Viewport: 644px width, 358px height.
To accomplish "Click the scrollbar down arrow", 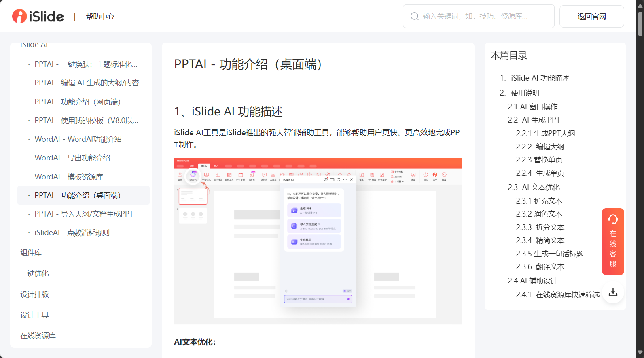I will point(640,353).
